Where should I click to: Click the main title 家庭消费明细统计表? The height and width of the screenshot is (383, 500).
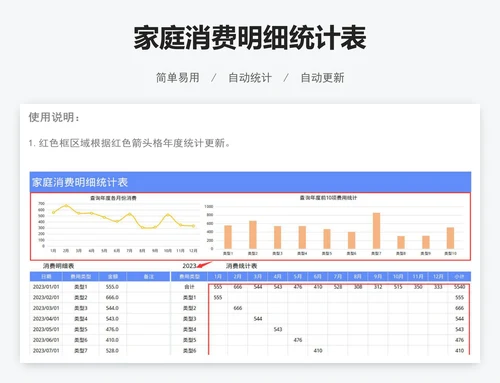pos(250,38)
